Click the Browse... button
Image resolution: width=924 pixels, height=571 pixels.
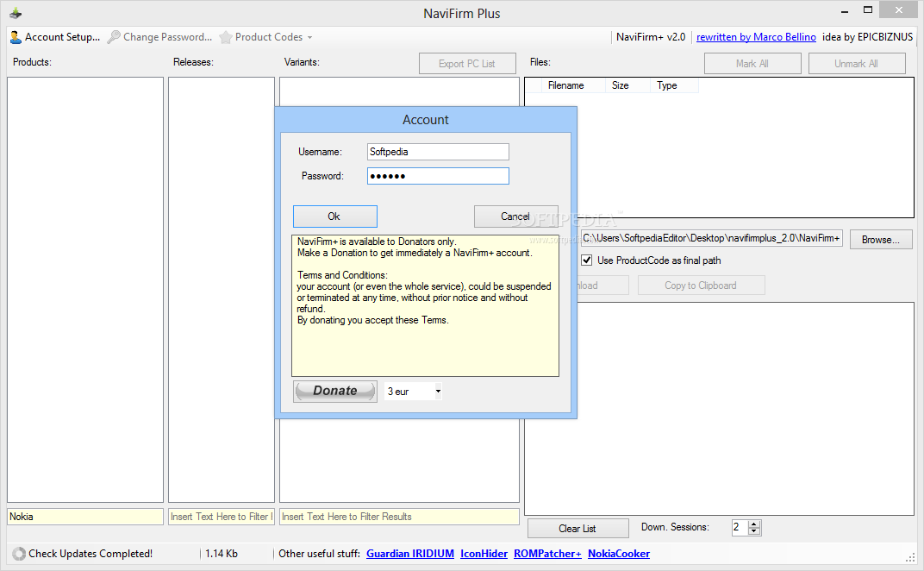[x=881, y=240]
